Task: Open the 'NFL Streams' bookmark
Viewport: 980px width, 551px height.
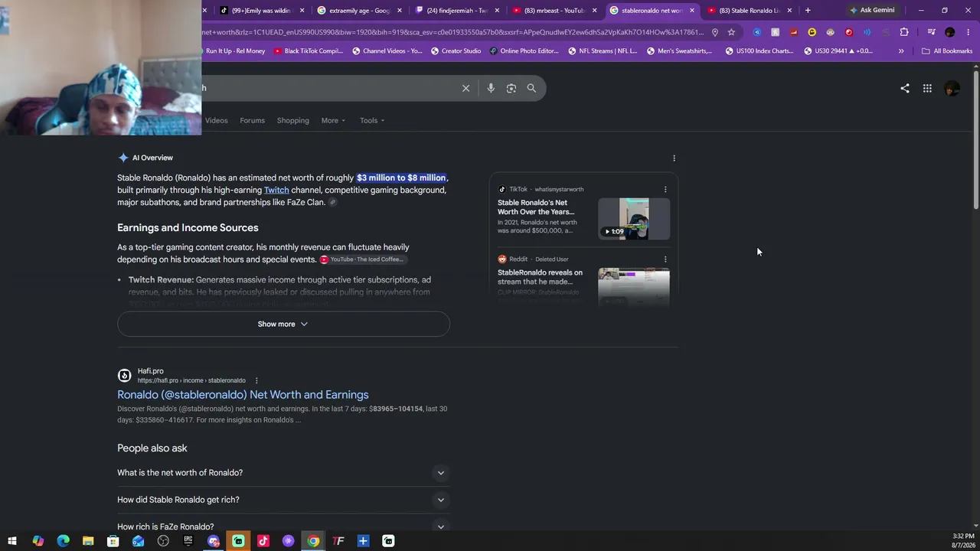Action: pyautogui.click(x=602, y=51)
